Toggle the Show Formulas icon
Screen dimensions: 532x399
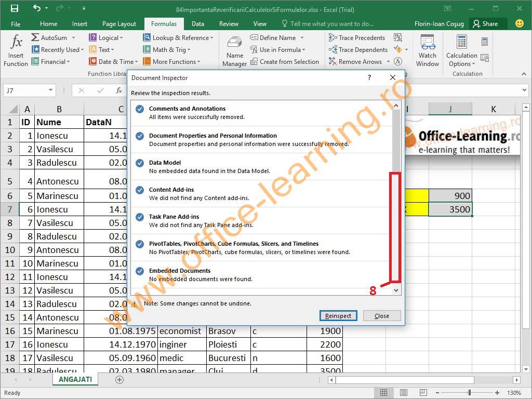click(x=397, y=37)
